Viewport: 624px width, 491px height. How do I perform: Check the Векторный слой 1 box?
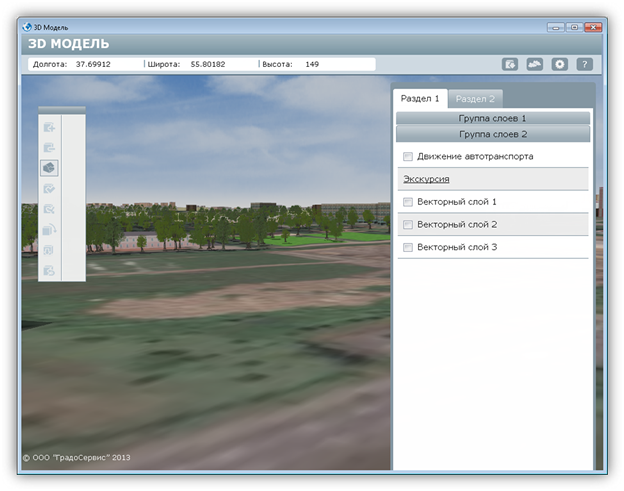[407, 202]
